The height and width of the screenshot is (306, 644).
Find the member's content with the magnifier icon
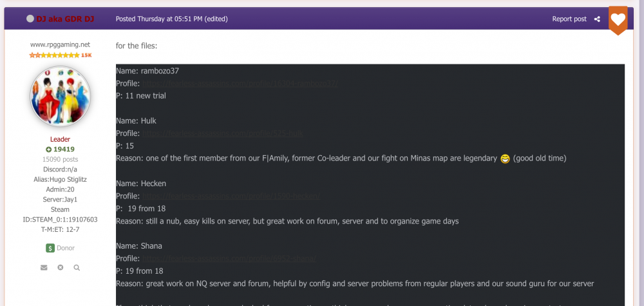click(x=77, y=268)
